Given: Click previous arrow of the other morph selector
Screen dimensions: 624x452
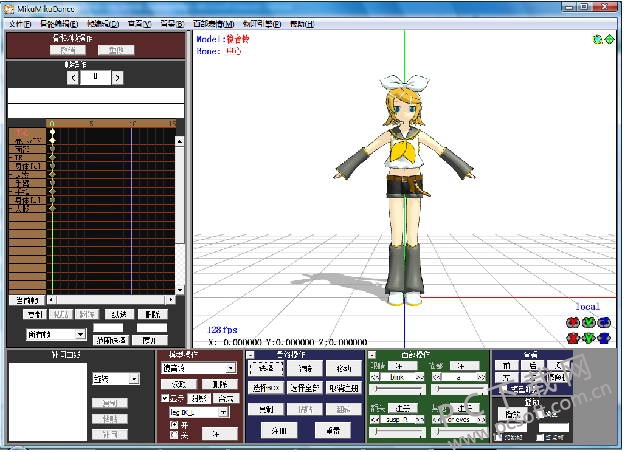Looking at the screenshot, I should (437, 419).
